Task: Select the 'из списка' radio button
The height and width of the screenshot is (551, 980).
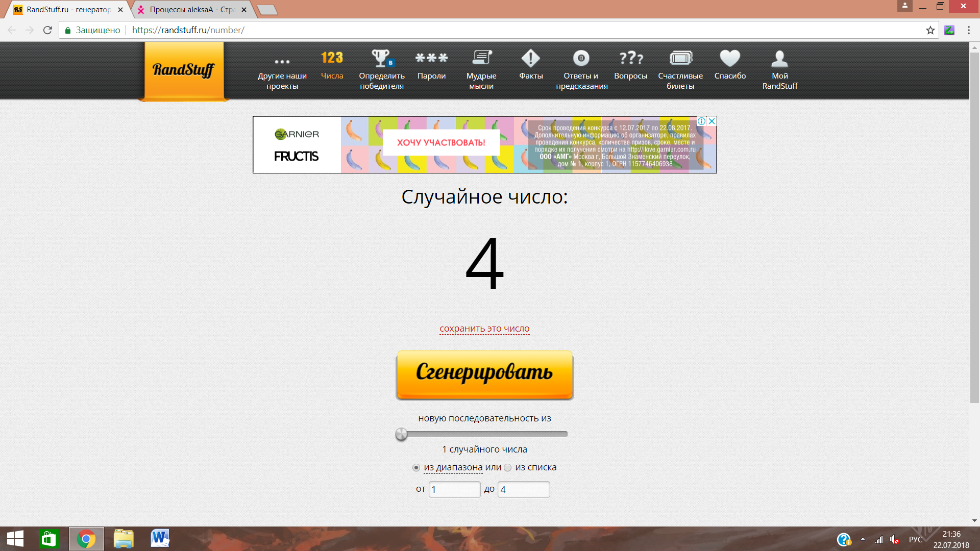Action: pyautogui.click(x=507, y=468)
